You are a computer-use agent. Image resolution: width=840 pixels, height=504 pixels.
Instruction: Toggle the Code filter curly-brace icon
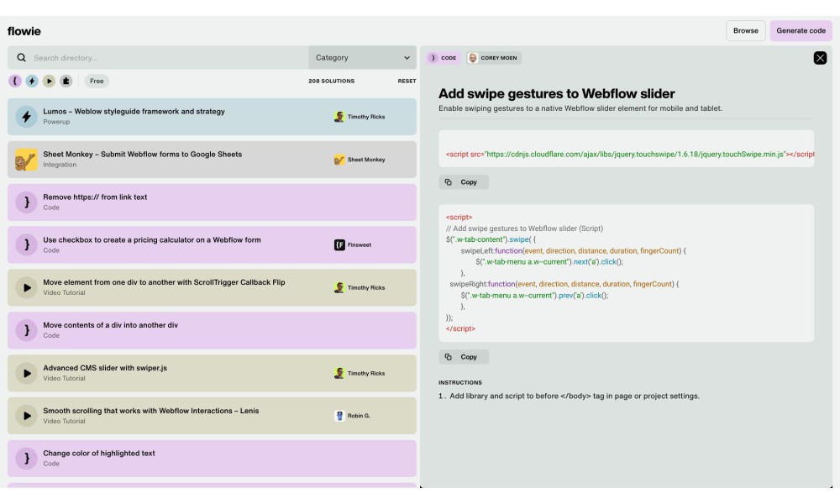click(15, 81)
